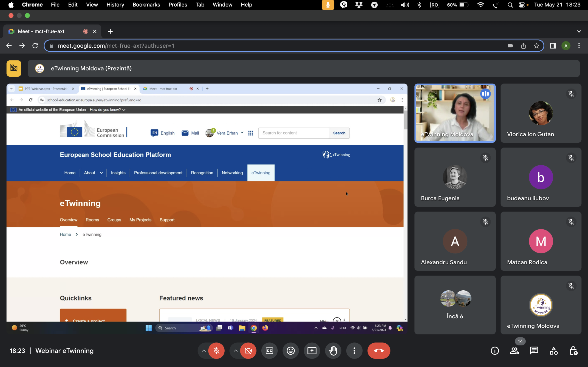This screenshot has height=367, width=588.
Task: Open more options three-dot menu in Meet
Action: pos(354,350)
